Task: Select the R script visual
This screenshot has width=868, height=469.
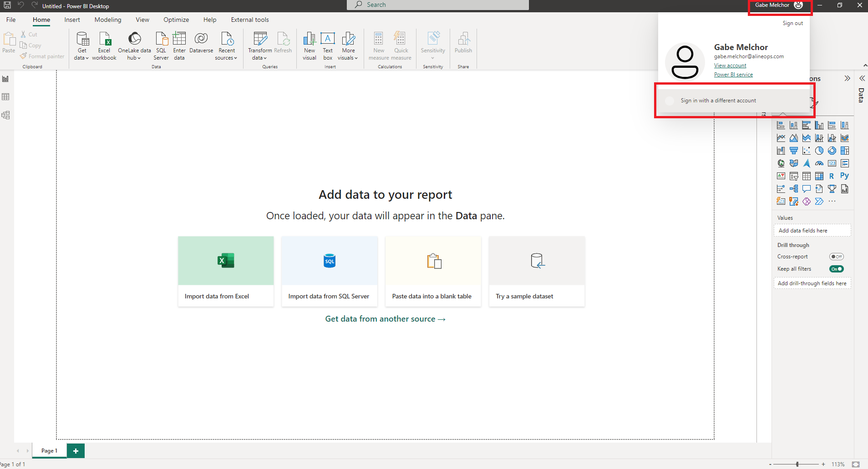Action: pyautogui.click(x=832, y=176)
